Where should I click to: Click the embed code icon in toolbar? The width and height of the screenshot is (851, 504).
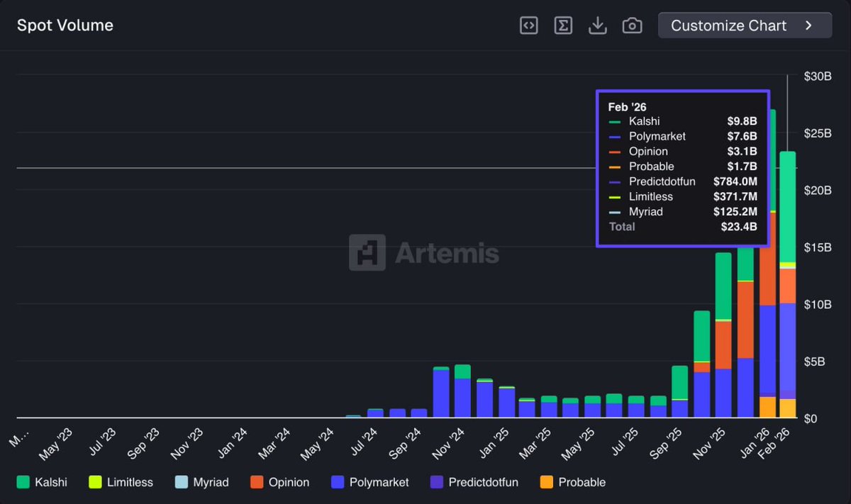tap(528, 25)
